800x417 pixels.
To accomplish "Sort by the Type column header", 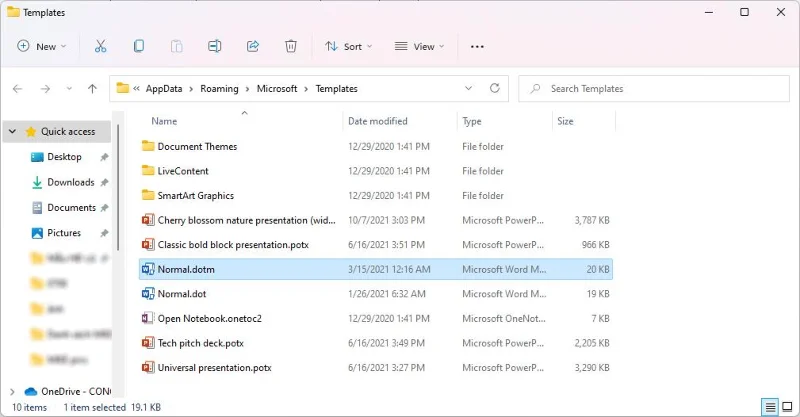I will [472, 121].
